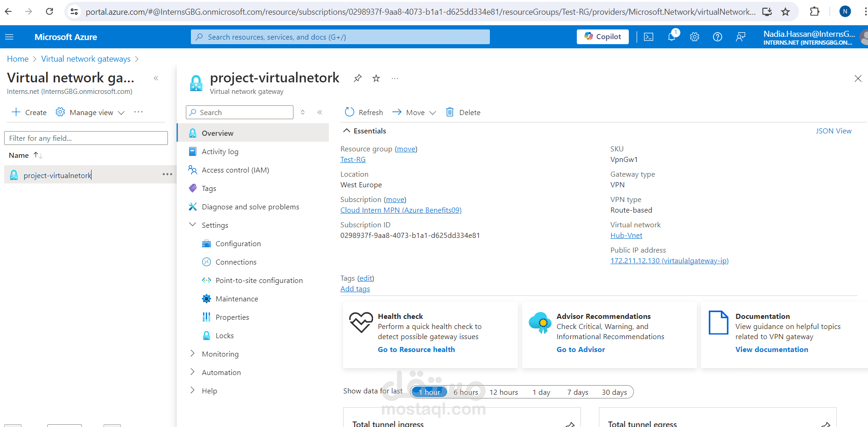Select the 6 hours time range
The height and width of the screenshot is (427, 868).
[466, 392]
